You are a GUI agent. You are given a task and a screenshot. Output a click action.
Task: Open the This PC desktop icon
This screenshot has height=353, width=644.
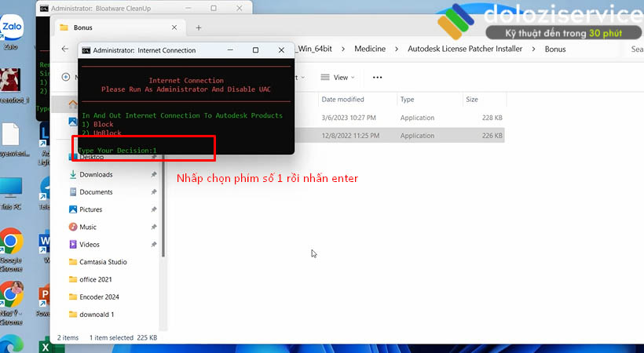11,191
